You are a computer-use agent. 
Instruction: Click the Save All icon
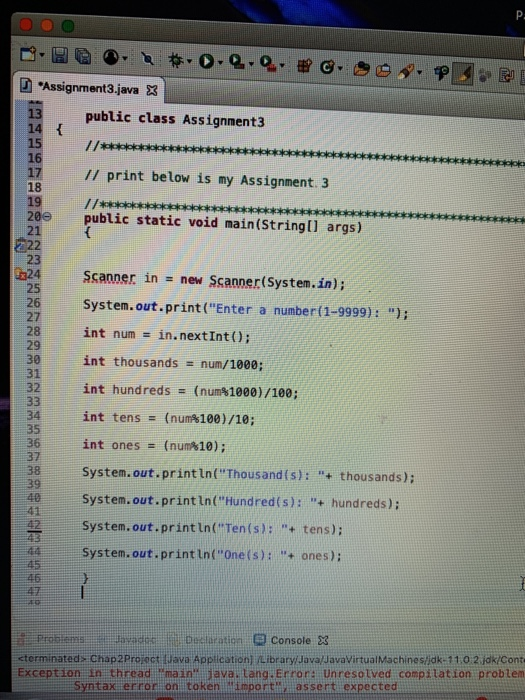pyautogui.click(x=83, y=56)
